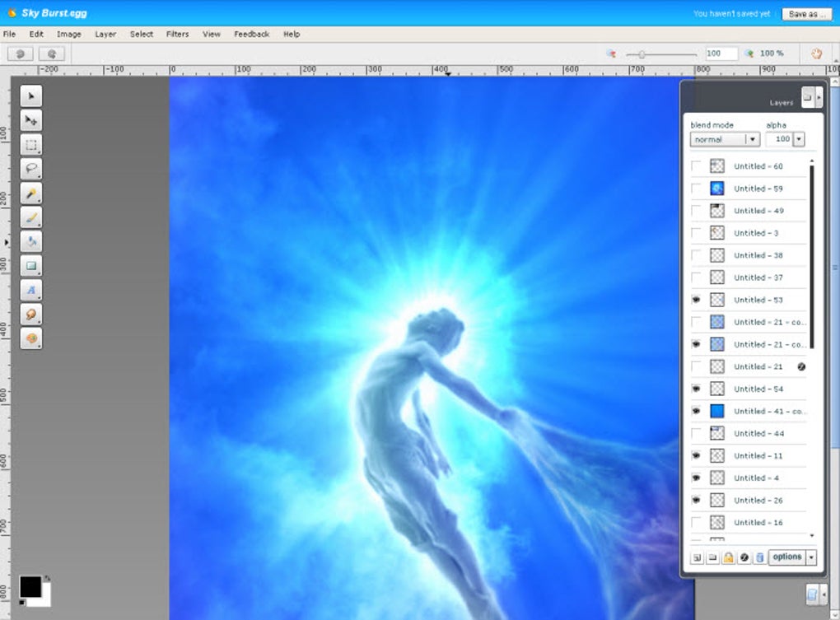
Task: Open the layer options dropdown arrow
Action: (811, 557)
